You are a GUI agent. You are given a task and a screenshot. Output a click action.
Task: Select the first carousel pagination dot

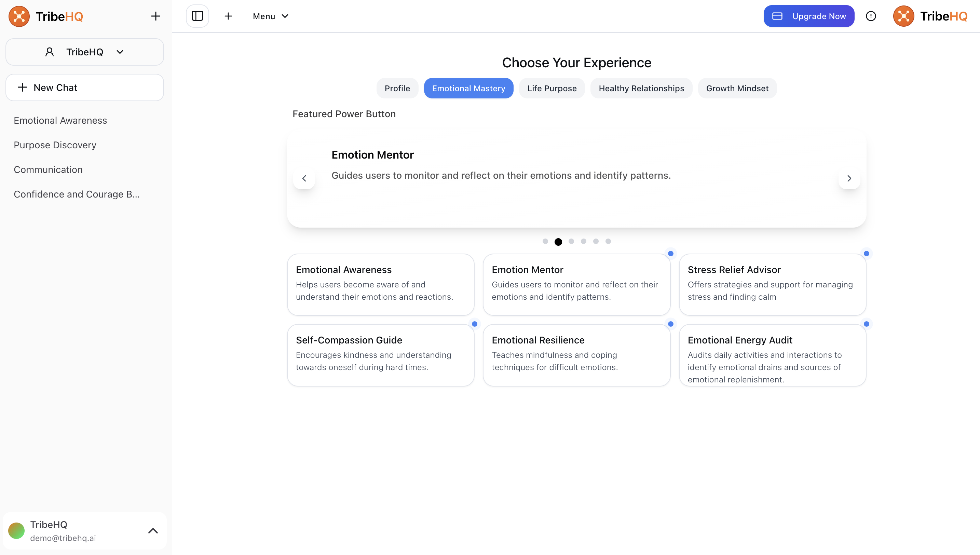point(545,241)
